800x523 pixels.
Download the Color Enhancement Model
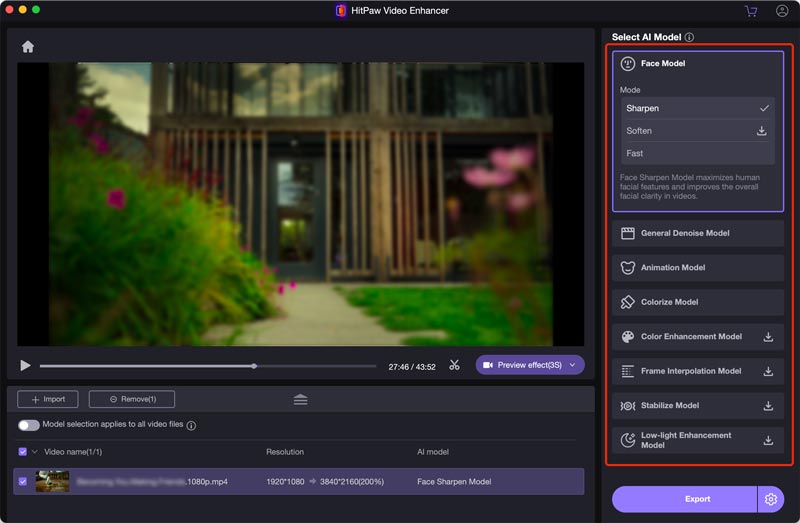click(768, 337)
